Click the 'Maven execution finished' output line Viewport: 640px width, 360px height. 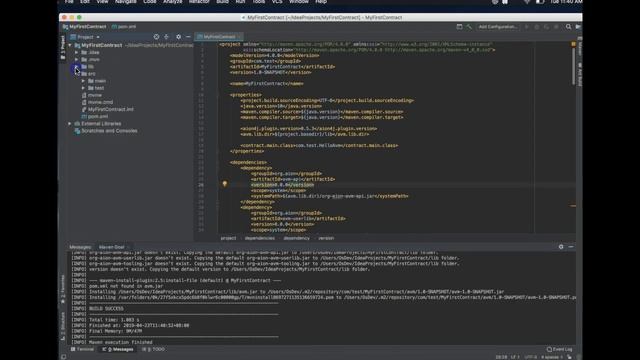coord(120,342)
